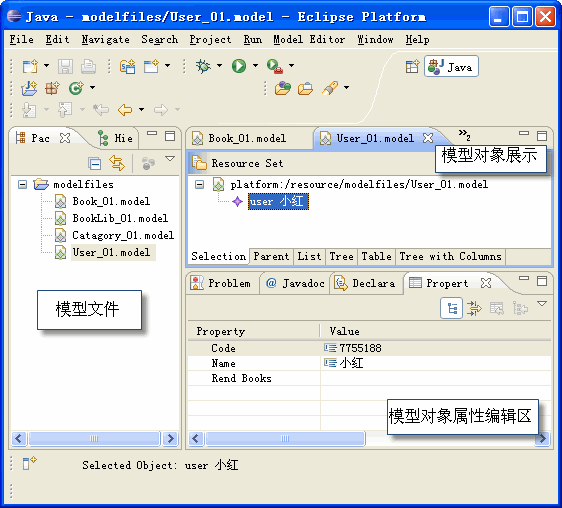Click Collapse All in Package Explorer
The height and width of the screenshot is (508, 562).
coord(95,164)
